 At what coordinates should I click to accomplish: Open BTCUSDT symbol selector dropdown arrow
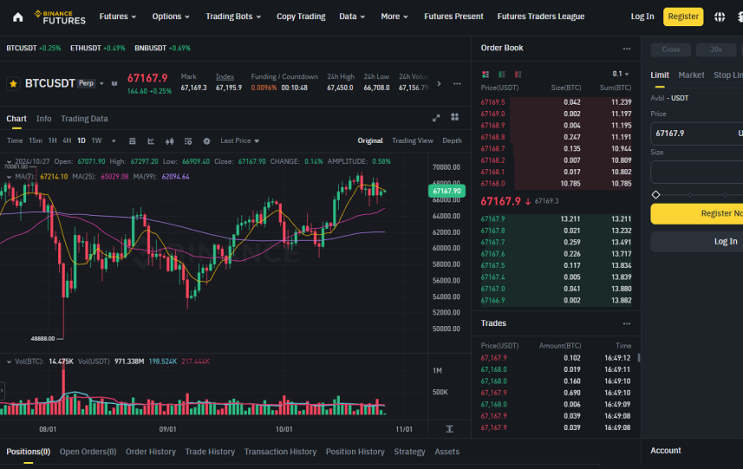click(x=101, y=83)
